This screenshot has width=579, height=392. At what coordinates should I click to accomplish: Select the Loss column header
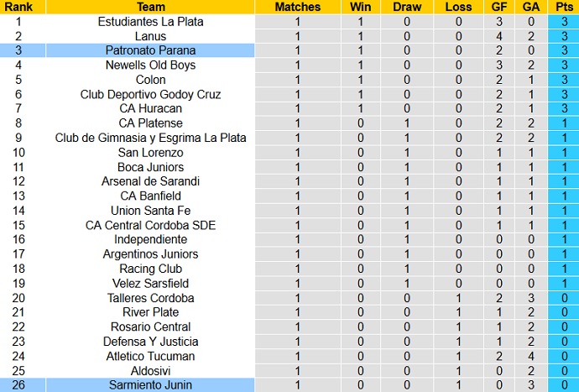458,7
